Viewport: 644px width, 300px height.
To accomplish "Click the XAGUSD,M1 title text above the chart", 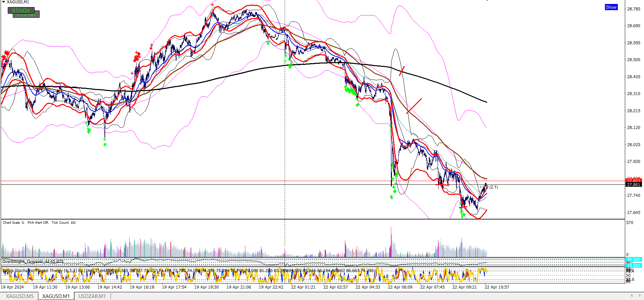I will pyautogui.click(x=18, y=2).
